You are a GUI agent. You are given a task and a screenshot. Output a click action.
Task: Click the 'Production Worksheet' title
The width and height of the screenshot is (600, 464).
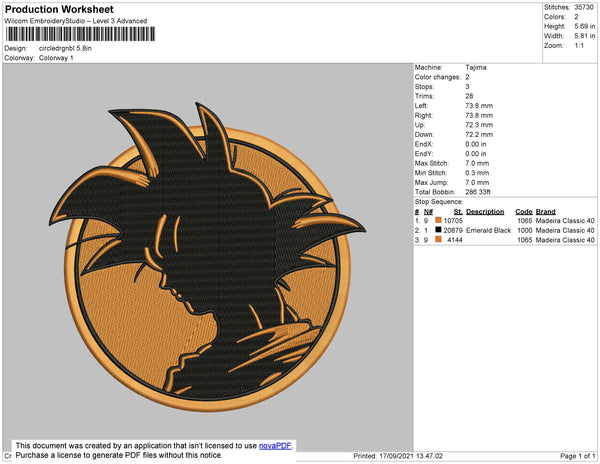point(59,10)
